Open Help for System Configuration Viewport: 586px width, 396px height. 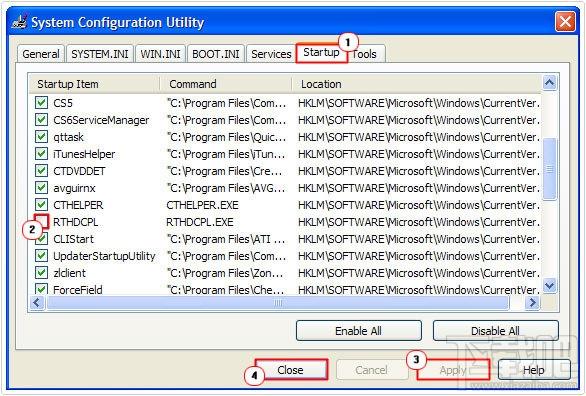tap(534, 370)
